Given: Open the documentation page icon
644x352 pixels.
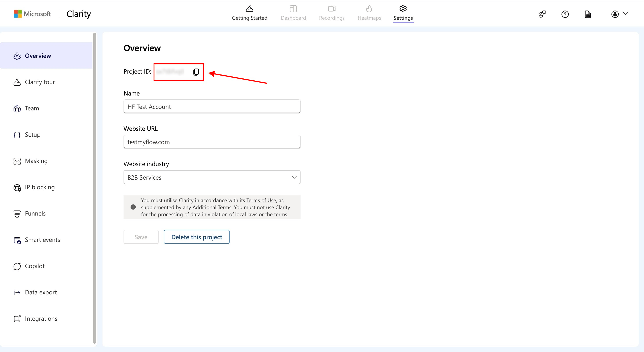Looking at the screenshot, I should [588, 14].
